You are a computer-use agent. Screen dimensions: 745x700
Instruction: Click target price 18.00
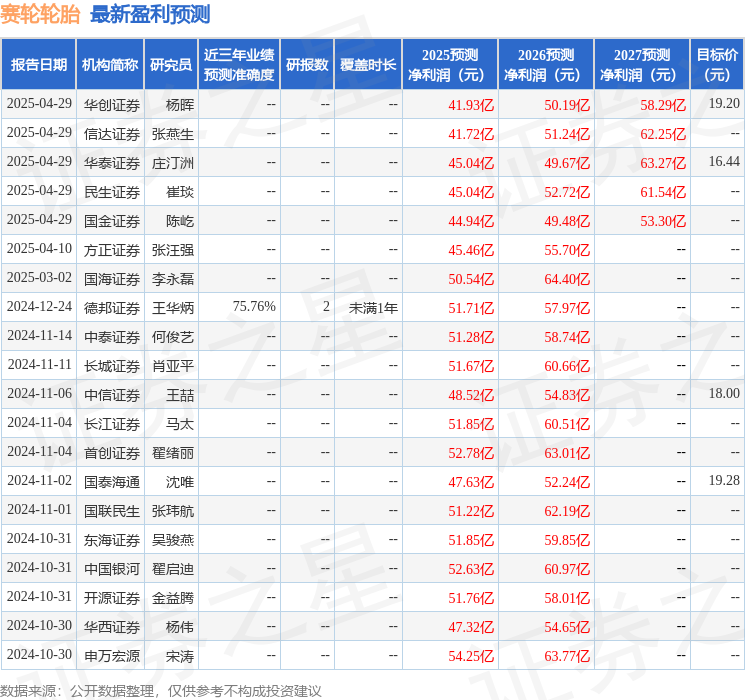click(724, 393)
